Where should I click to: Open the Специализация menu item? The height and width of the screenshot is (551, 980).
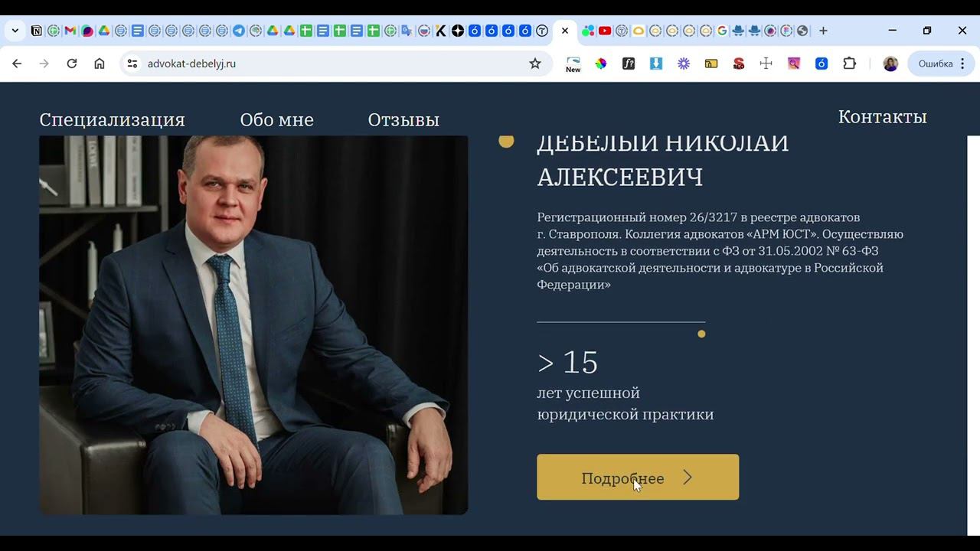tap(113, 120)
